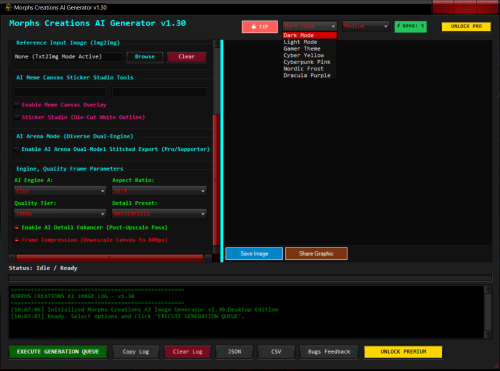This screenshot has height=371, width=500.
Task: Select Dark Mode from the theme list
Action: tap(310, 35)
